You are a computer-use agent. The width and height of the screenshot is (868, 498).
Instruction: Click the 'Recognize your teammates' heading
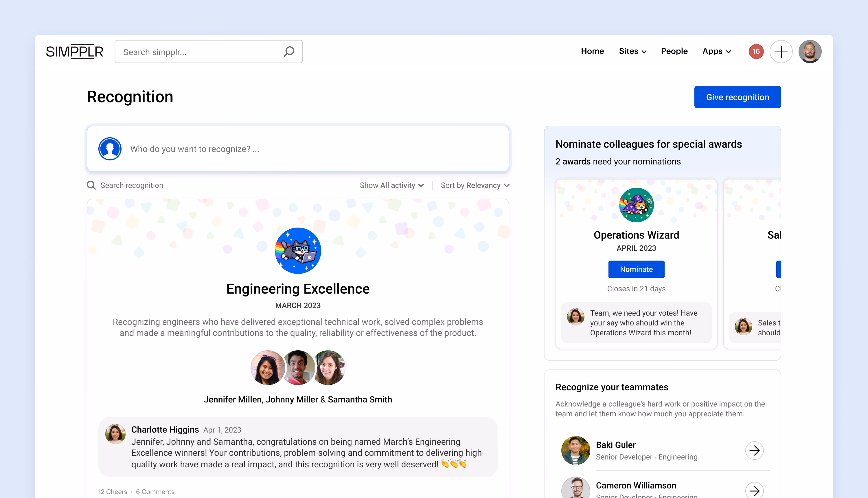tap(612, 387)
